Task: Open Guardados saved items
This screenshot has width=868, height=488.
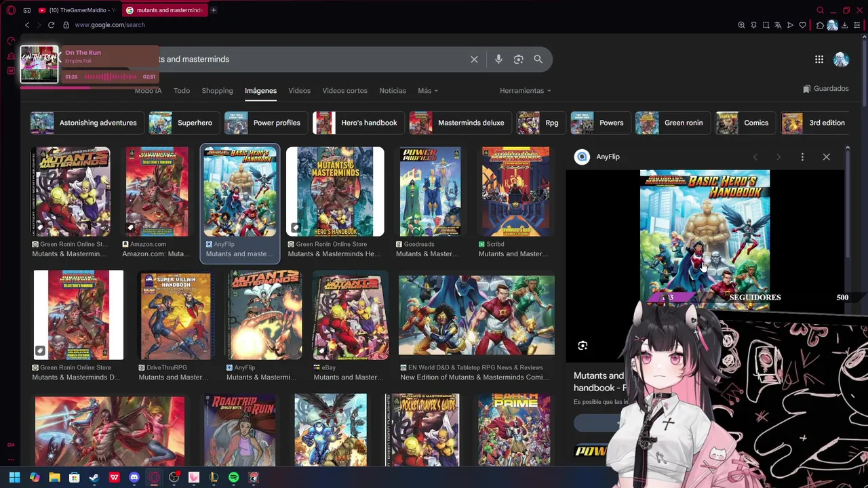Action: tap(825, 89)
